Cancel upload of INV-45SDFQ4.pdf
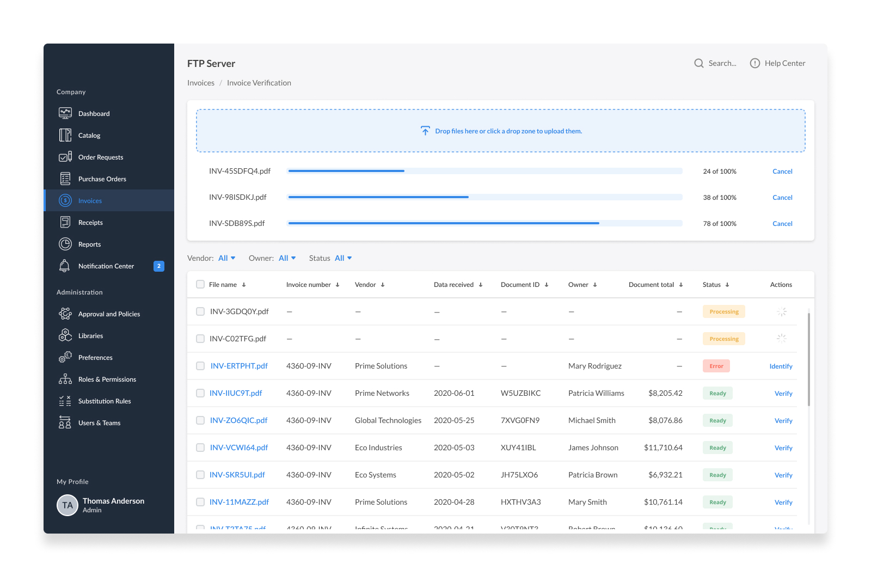Screen dimensions: 871x588 pyautogui.click(x=782, y=171)
